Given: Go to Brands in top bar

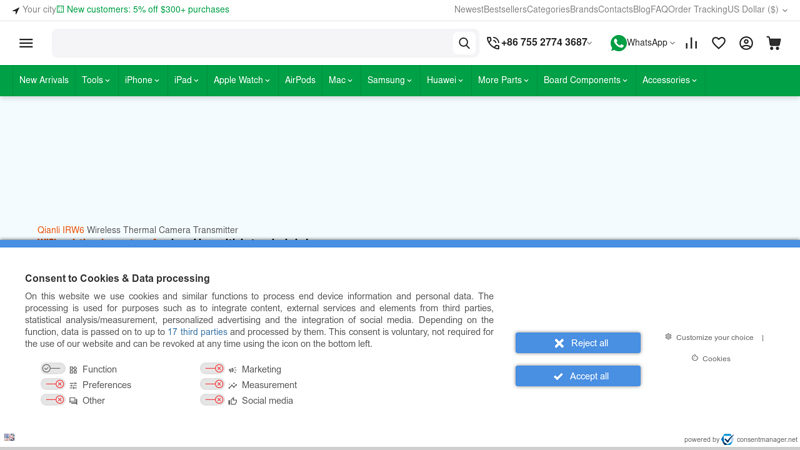Looking at the screenshot, I should click(584, 10).
